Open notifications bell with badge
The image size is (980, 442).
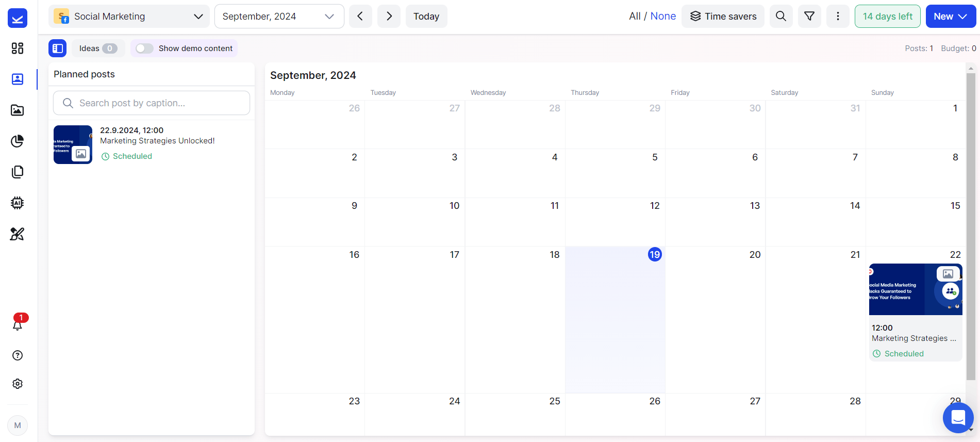(18, 324)
